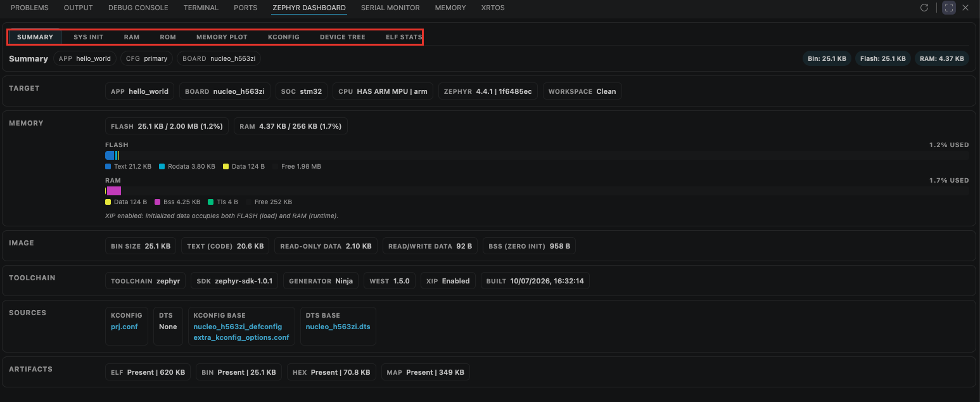Click the MAP Present | 349 KB chip
Viewport: 980px width, 402px height.
[x=425, y=372]
